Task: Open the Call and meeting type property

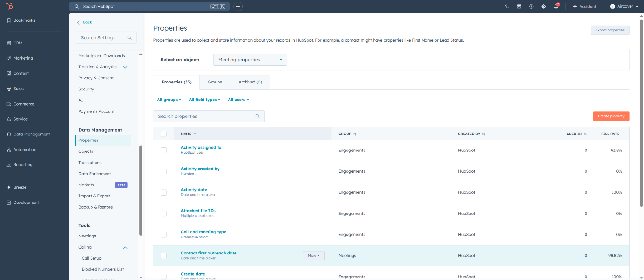Action: click(203, 232)
